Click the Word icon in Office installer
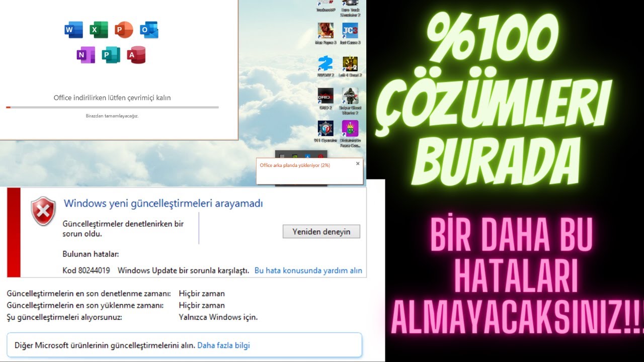The image size is (644, 362). pos(73,30)
